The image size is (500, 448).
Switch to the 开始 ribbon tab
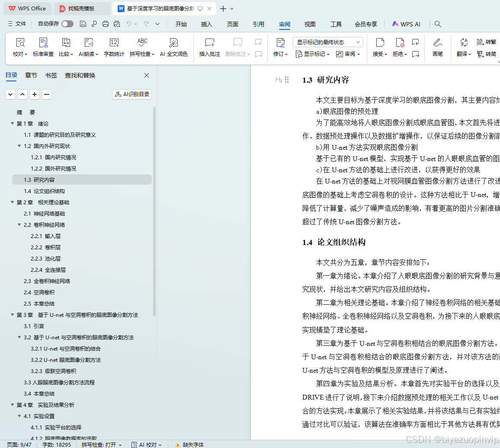181,24
